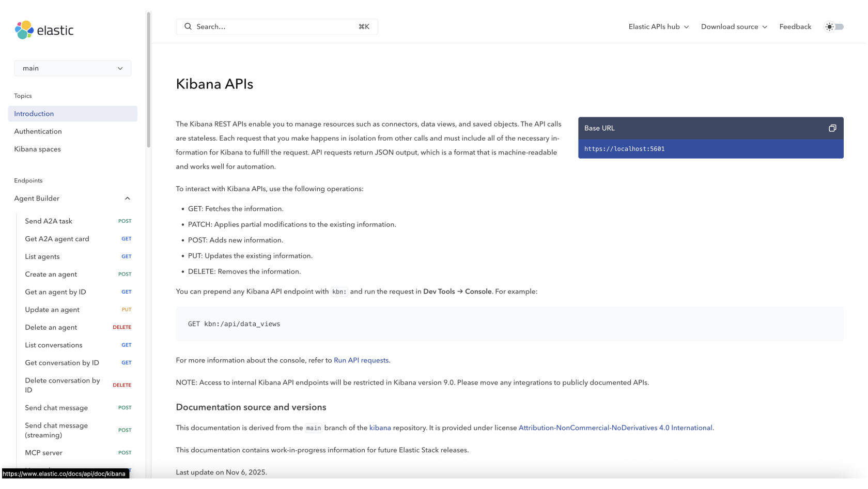868x489 pixels.
Task: Collapse the Agent Builder section
Action: pyautogui.click(x=127, y=198)
